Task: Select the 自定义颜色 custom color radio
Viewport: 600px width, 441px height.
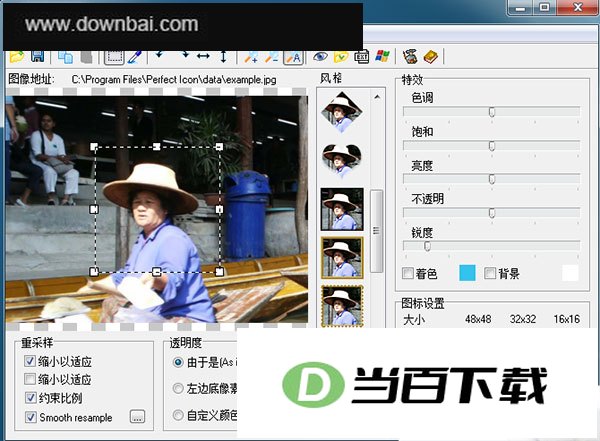Action: (x=178, y=415)
